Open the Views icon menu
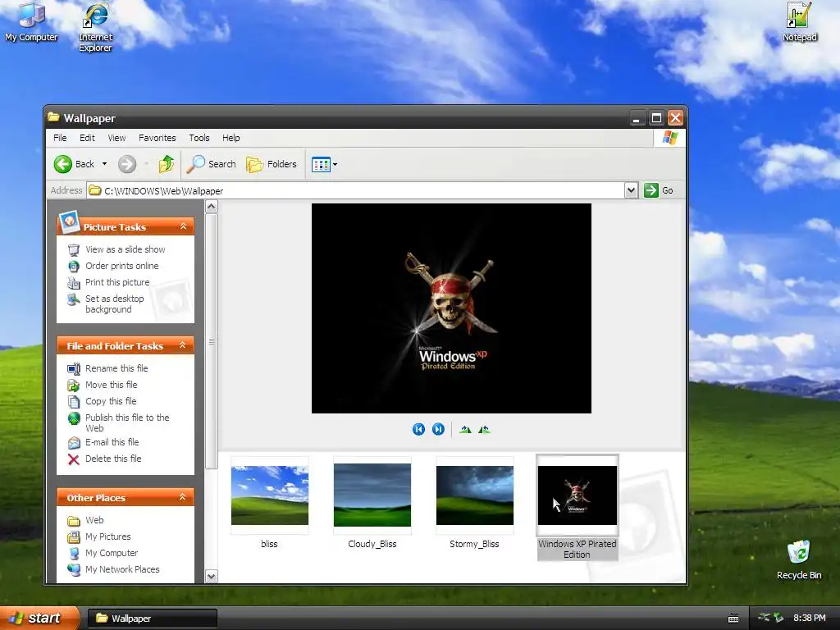This screenshot has width=840, height=630. tap(324, 164)
